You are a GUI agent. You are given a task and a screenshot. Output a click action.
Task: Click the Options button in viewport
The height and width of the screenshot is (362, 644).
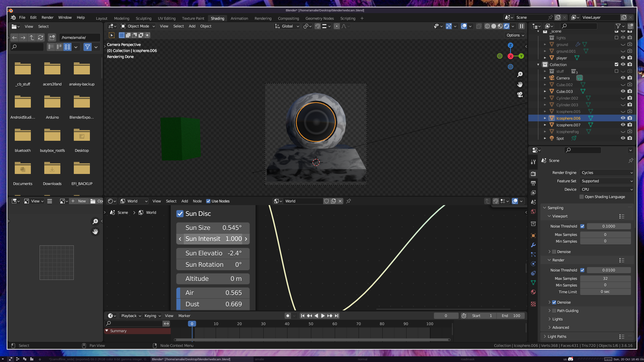point(515,35)
